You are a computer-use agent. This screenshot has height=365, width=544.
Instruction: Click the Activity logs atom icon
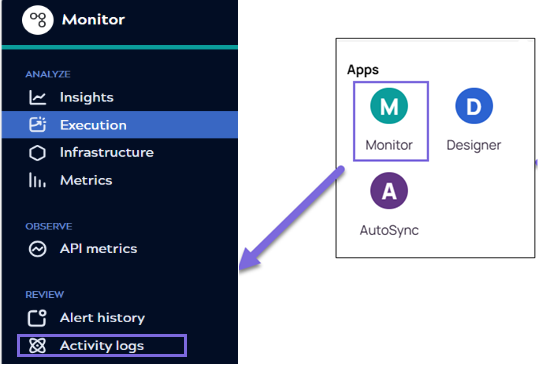click(37, 346)
